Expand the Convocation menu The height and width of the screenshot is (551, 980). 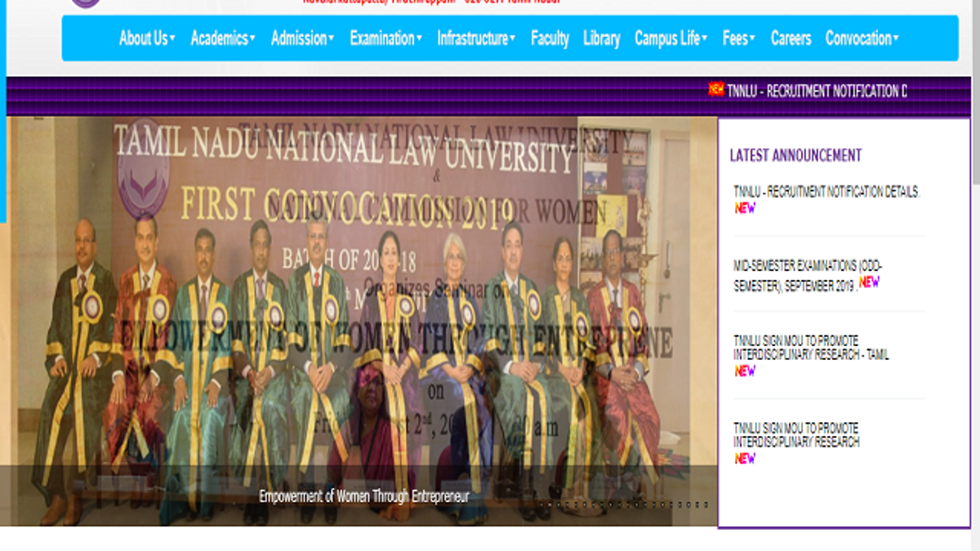(862, 38)
